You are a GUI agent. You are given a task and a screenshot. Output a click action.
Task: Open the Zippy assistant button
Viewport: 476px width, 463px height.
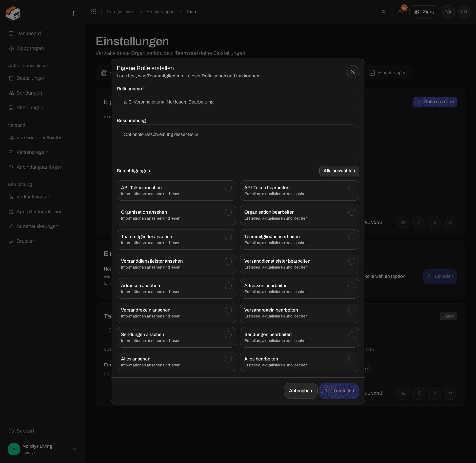pos(424,12)
